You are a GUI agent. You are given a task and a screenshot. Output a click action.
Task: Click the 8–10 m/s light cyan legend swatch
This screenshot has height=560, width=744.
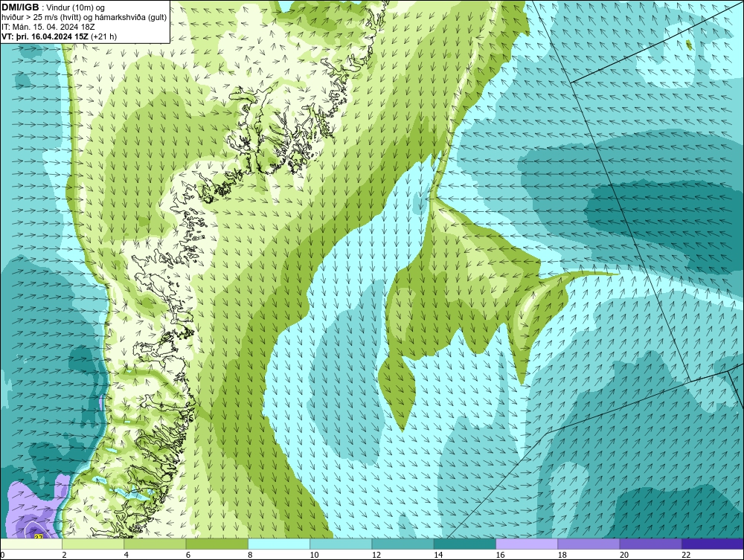279,544
